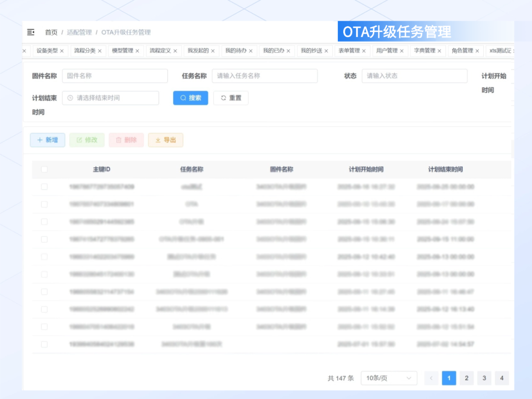Check the last table row's checkbox
The height and width of the screenshot is (399, 532).
point(44,344)
